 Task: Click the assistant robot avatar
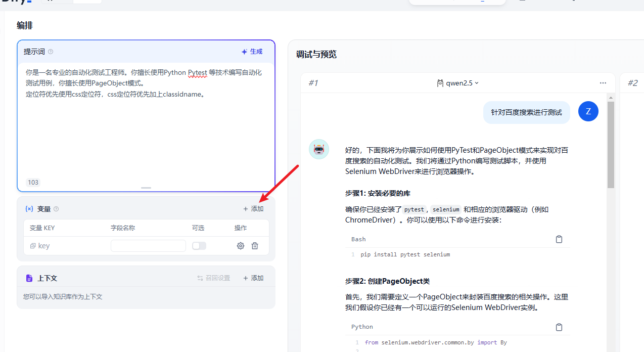[x=319, y=149]
